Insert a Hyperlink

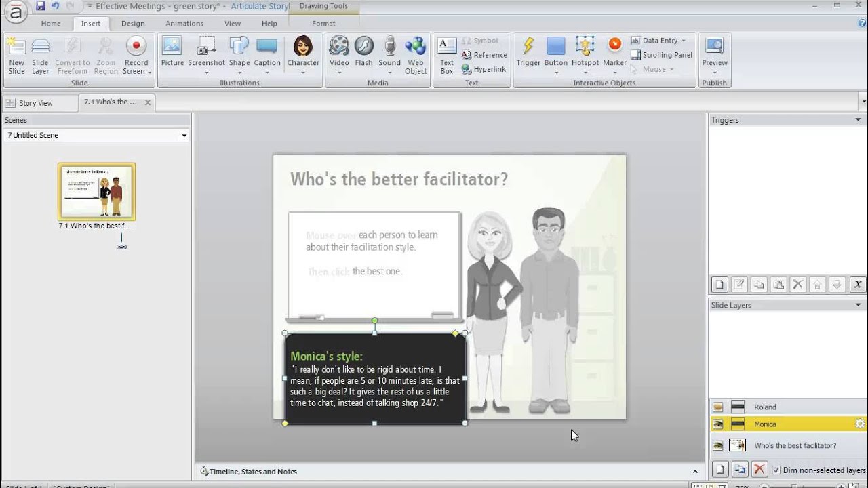(x=484, y=69)
